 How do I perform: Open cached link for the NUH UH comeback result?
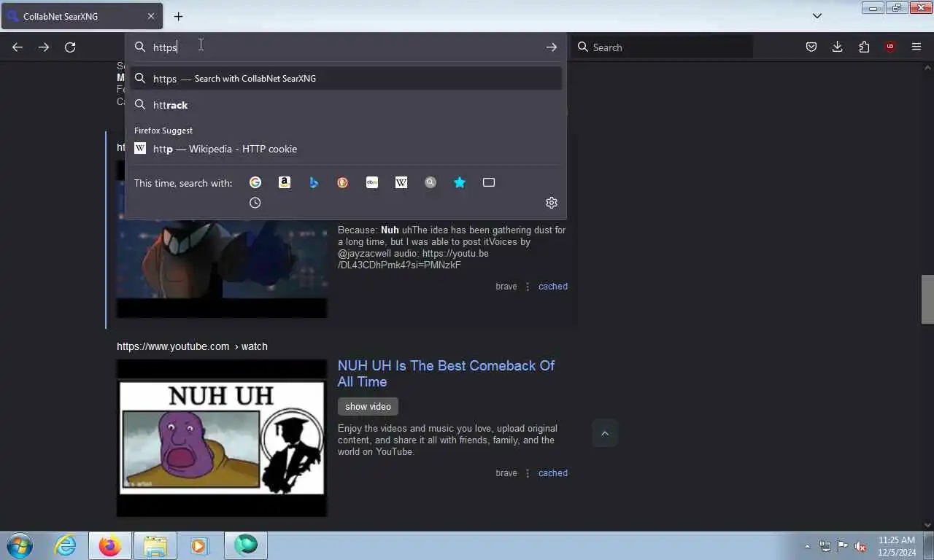tap(553, 473)
